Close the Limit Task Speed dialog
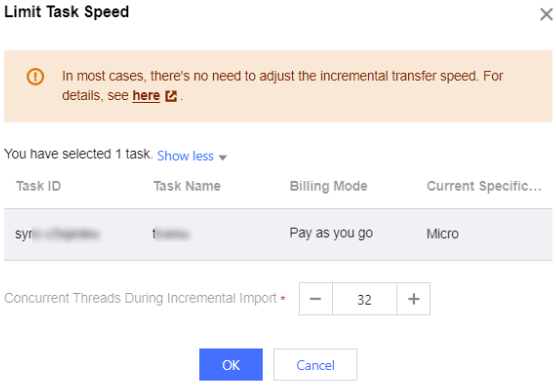 click(x=546, y=14)
